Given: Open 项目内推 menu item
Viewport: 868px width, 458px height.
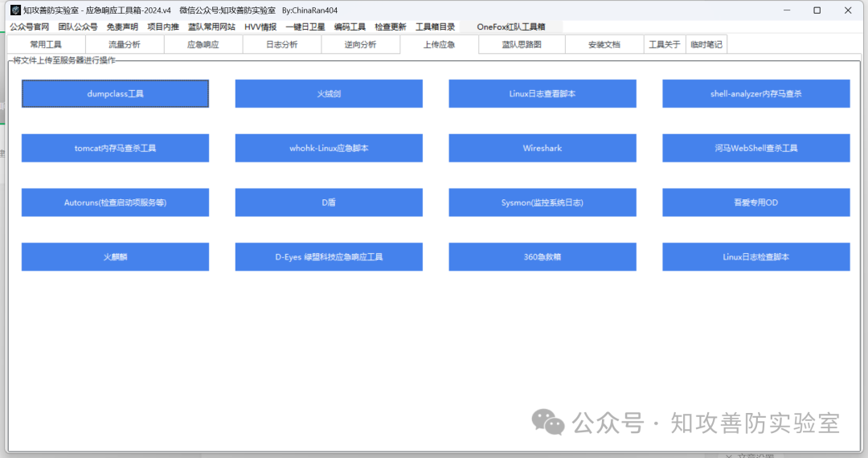Looking at the screenshot, I should click(163, 27).
